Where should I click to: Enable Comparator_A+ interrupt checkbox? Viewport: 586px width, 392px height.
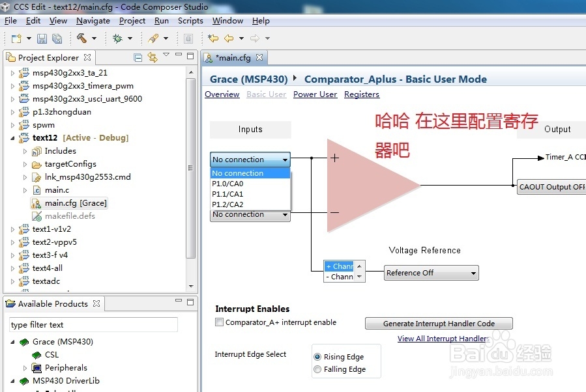pyautogui.click(x=220, y=322)
